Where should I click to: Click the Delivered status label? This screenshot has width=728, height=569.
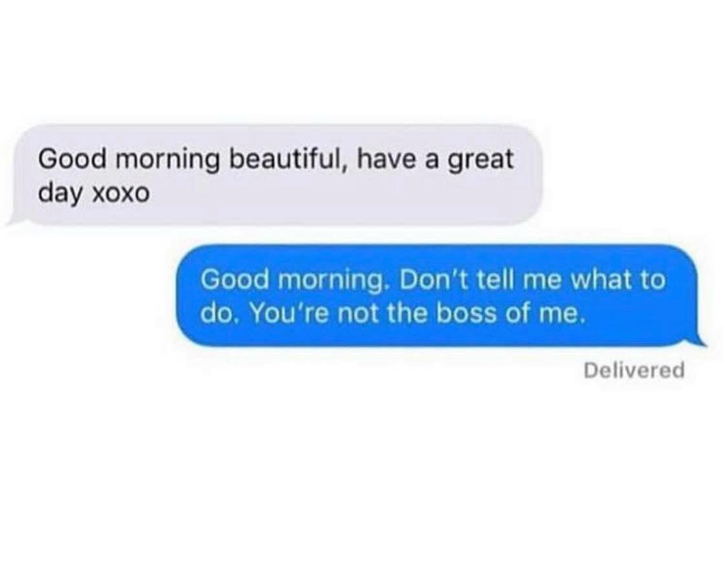click(x=634, y=370)
